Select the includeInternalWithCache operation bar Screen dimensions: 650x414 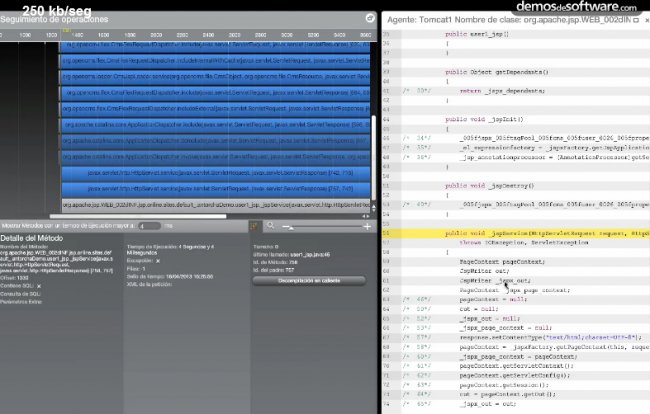[215, 61]
